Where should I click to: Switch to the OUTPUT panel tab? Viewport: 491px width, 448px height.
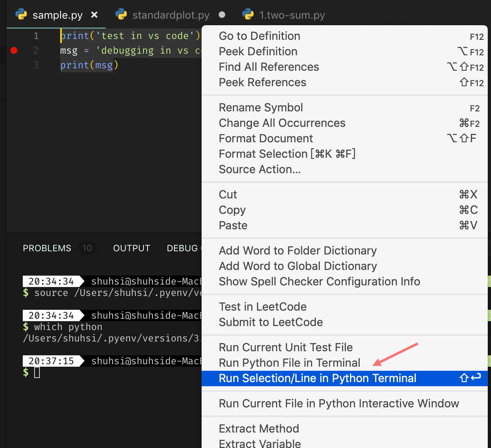(131, 248)
